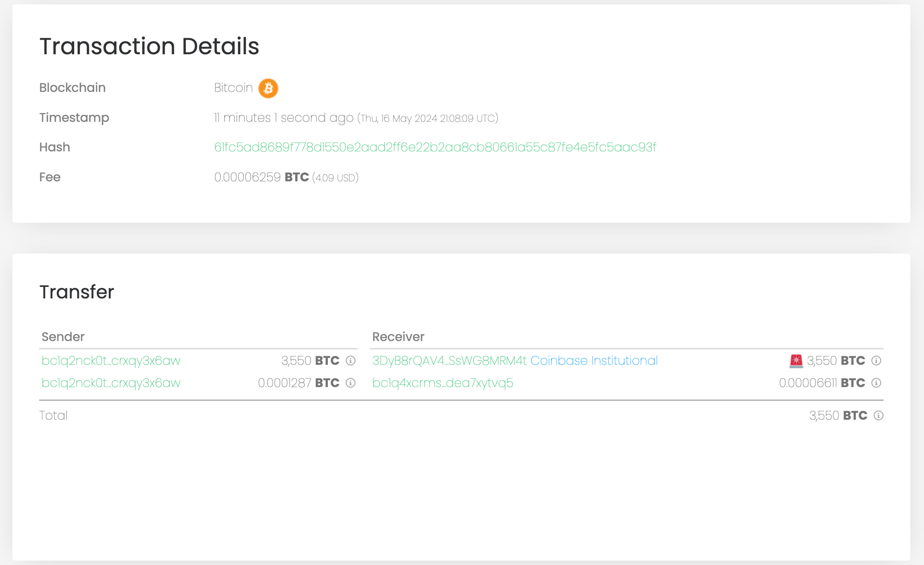Open the second bc1q2nck0t sender address
Viewport: 924px width, 565px height.
[x=111, y=383]
